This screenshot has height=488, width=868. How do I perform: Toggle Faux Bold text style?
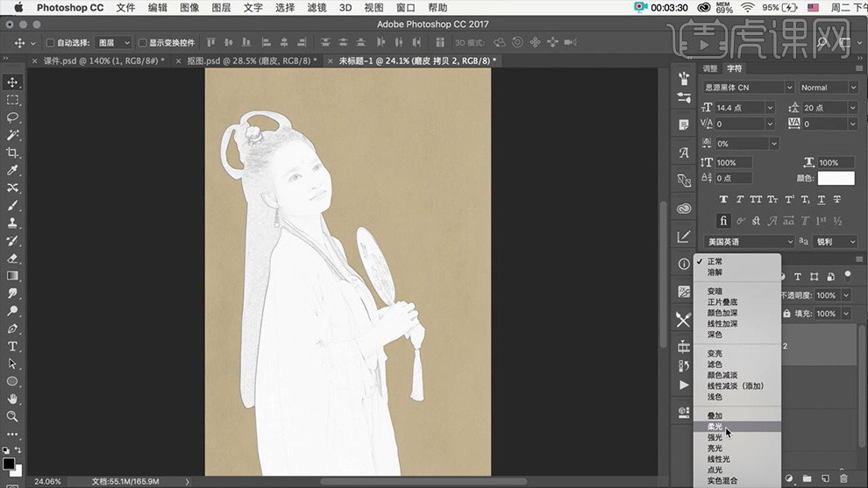point(723,199)
